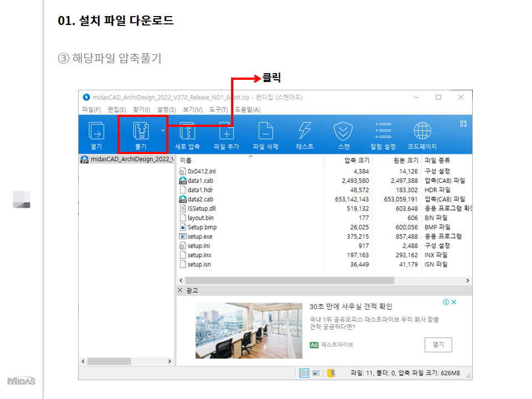Expand the 풀기 dropdown arrow
Image resolution: width=532 pixels, height=399 pixels.
163,130
